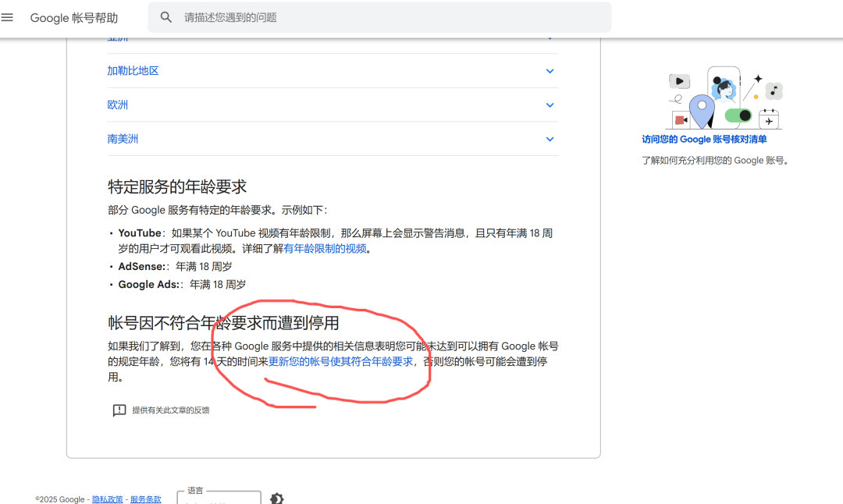The width and height of the screenshot is (843, 504).
Task: Open the 语言 language selector
Action: point(219,499)
